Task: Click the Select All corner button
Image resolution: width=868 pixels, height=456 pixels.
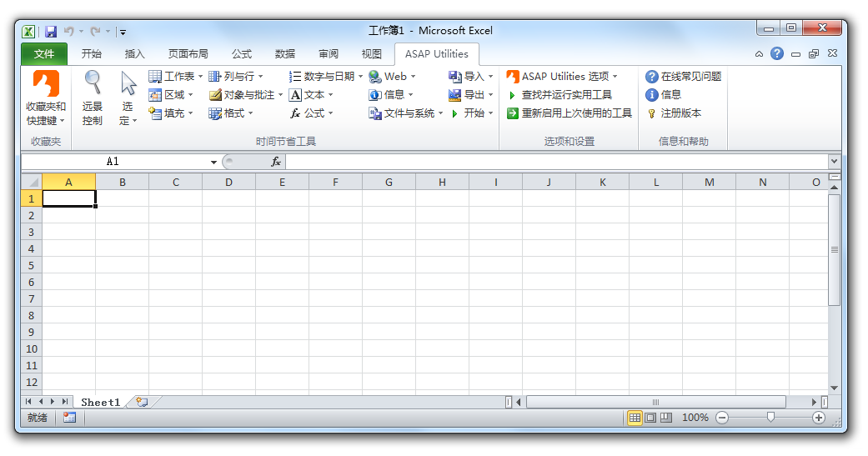Action: [x=32, y=182]
